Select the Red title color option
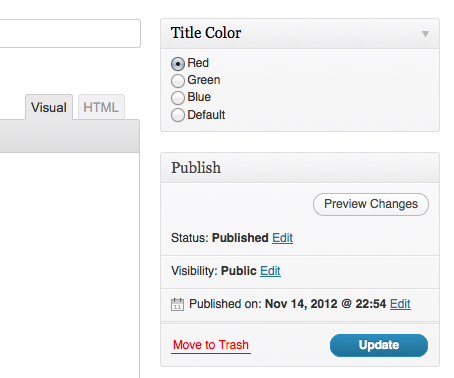The width and height of the screenshot is (454, 378). pos(178,64)
